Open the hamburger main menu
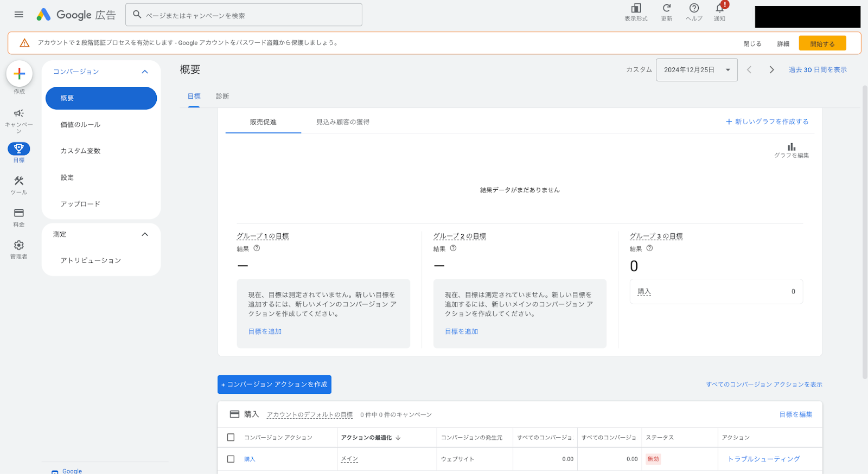 coord(19,15)
